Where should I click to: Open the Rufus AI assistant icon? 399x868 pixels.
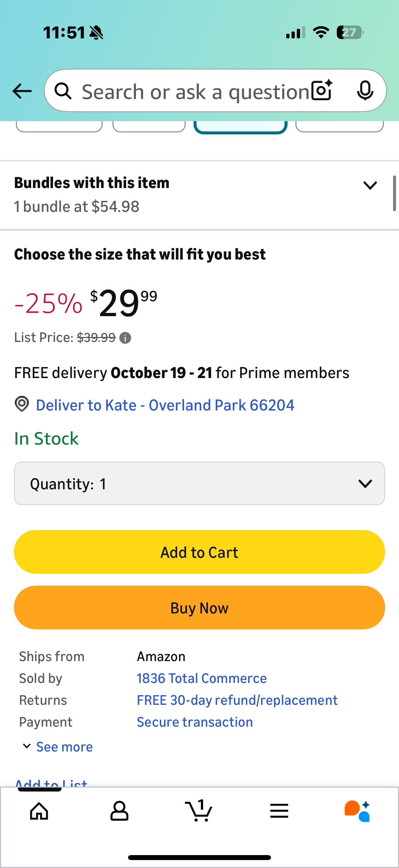tap(357, 811)
